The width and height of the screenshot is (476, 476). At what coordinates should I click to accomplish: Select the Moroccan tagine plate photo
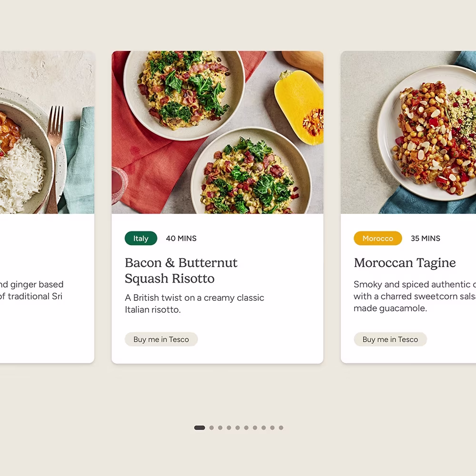pyautogui.click(x=408, y=132)
